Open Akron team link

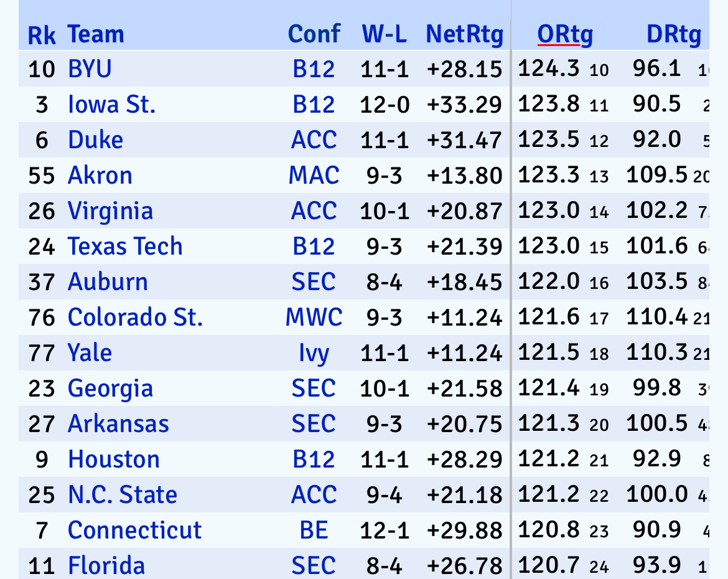pos(100,175)
